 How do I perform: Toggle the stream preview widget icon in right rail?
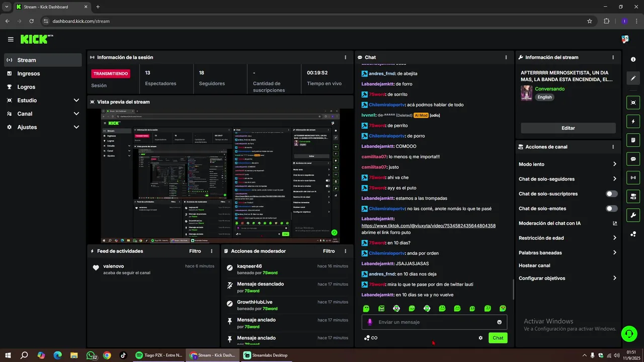coord(633,103)
